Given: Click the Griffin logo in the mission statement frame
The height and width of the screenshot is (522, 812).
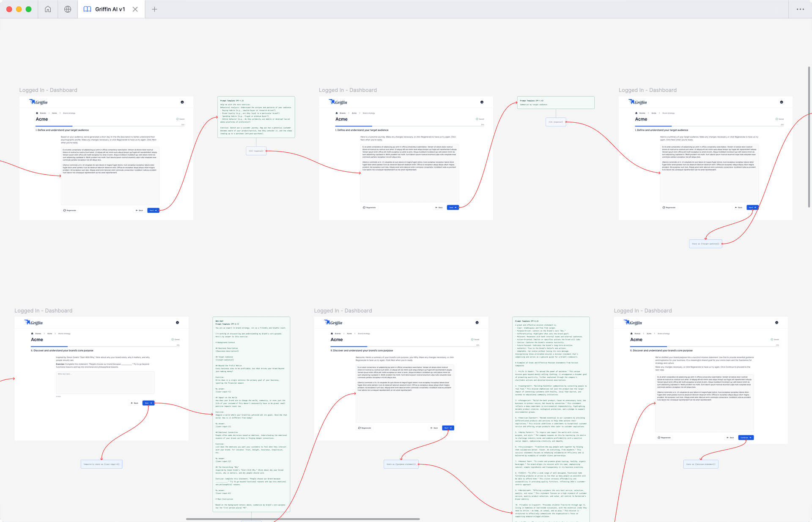Looking at the screenshot, I should coord(633,322).
